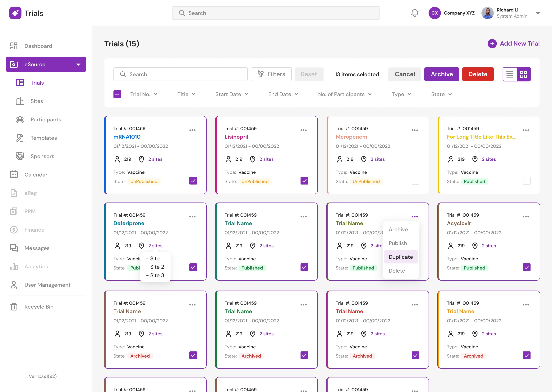Screen dimensions: 552x392
Task: Click the red Delete button
Action: (478, 74)
